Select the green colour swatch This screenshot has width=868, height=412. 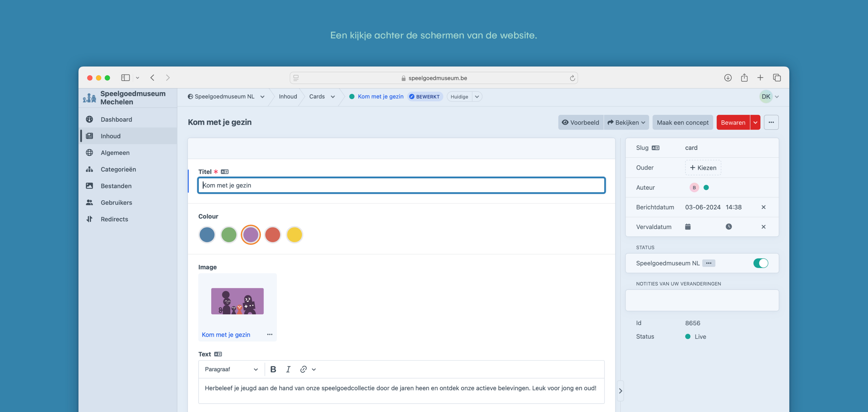229,235
